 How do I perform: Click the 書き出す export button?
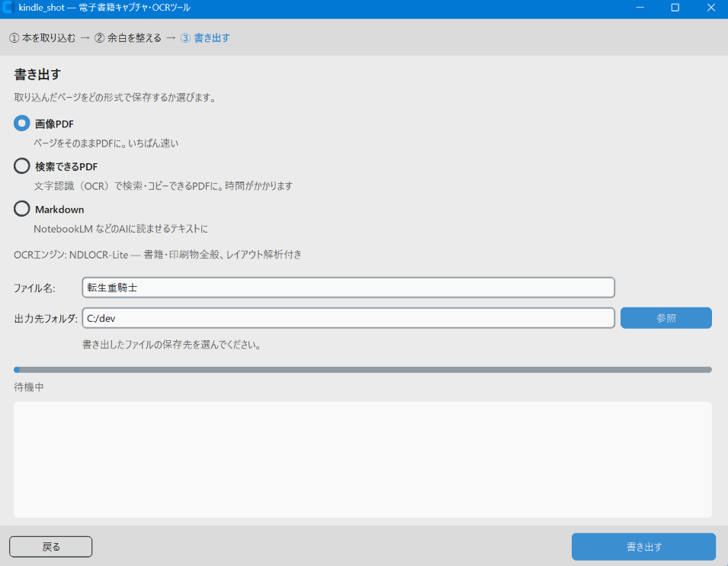[643, 546]
